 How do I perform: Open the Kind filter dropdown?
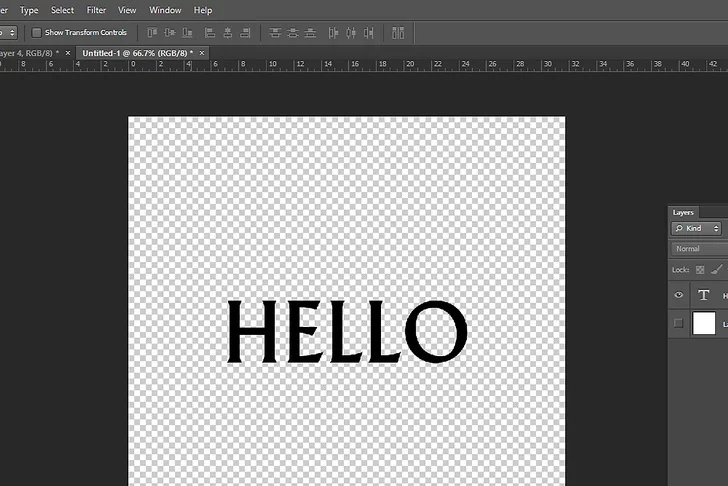point(698,229)
